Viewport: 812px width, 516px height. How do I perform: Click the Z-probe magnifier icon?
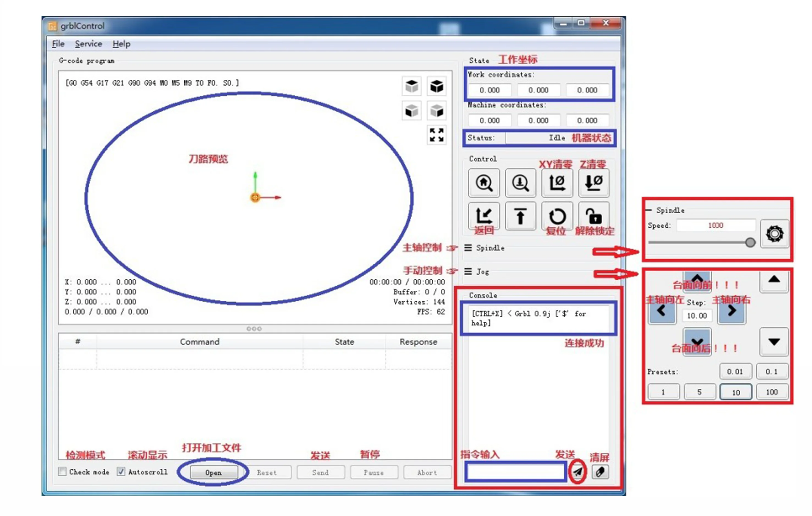(520, 183)
